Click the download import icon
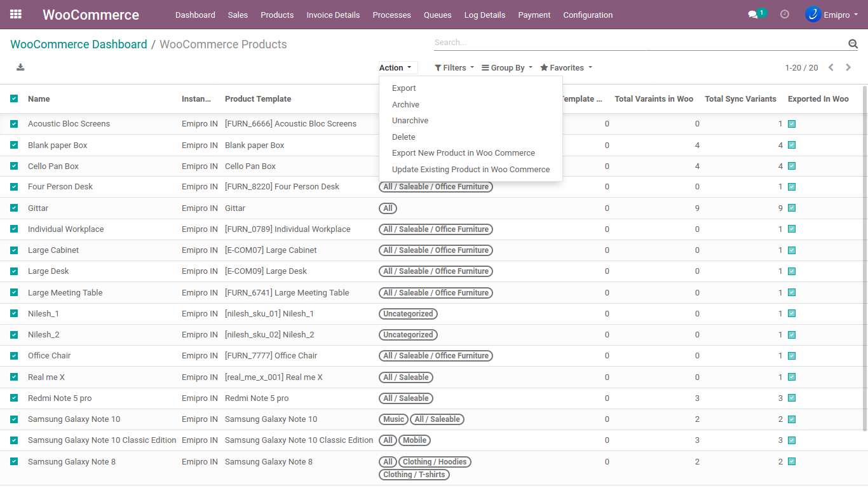868x488 pixels. click(x=20, y=67)
